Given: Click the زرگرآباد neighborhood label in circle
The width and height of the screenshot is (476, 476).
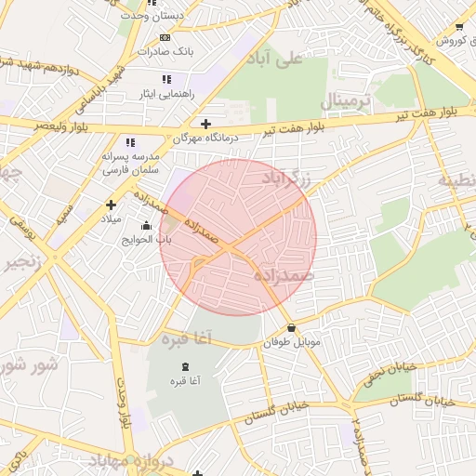Looking at the screenshot, I should point(286,179).
